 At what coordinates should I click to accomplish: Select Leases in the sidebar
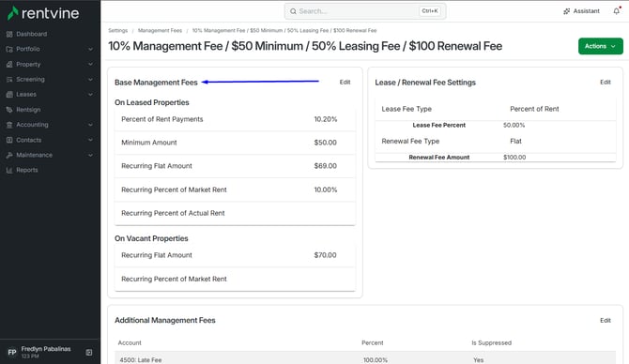pyautogui.click(x=26, y=94)
